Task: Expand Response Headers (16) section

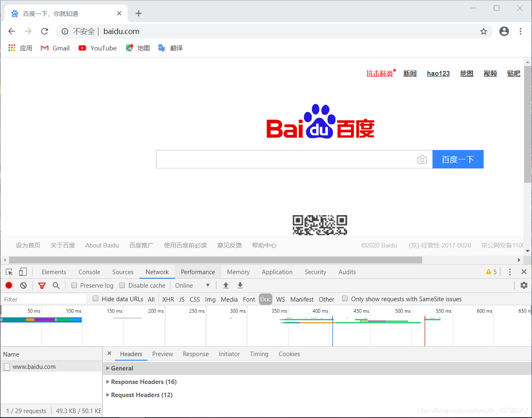Action: click(141, 382)
